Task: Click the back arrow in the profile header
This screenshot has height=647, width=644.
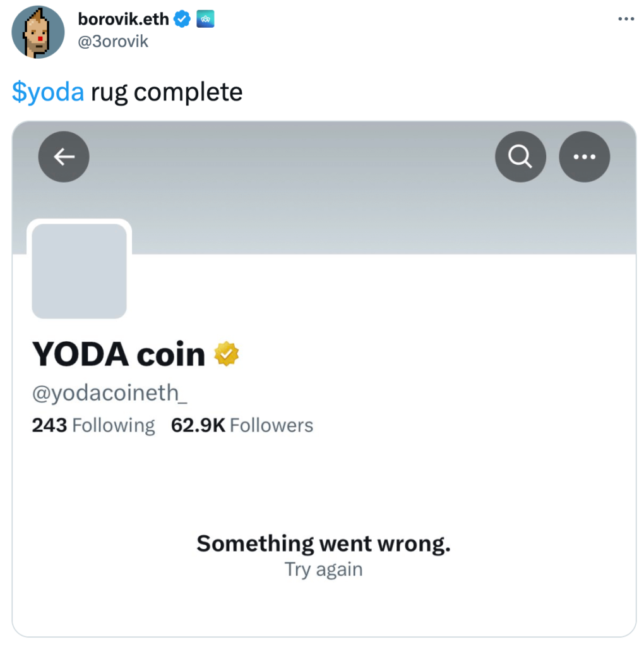Action: pos(63,157)
